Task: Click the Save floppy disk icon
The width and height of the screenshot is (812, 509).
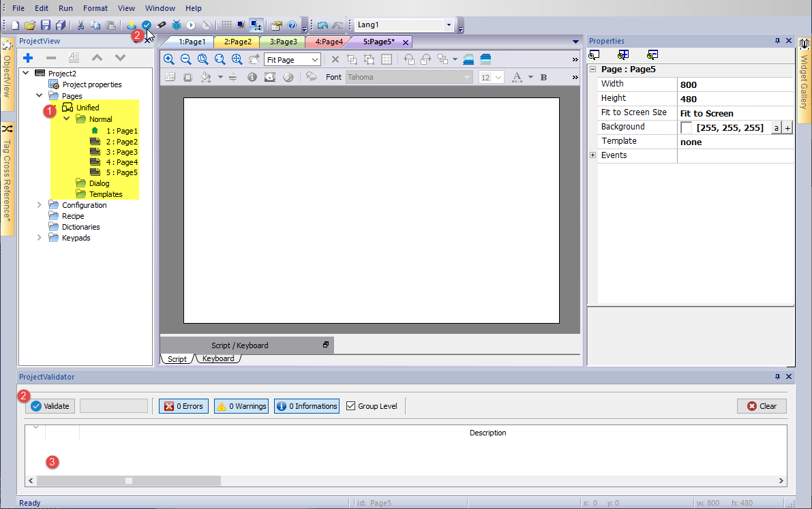Action: click(x=46, y=25)
